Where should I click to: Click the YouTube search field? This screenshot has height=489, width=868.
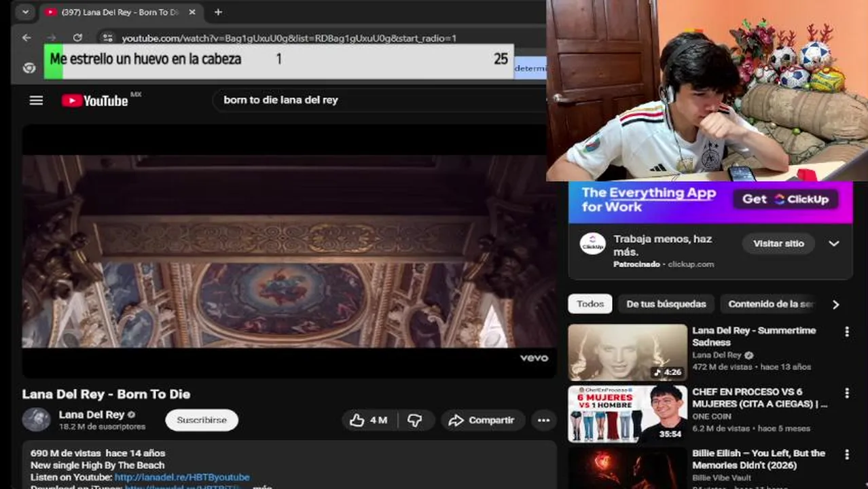click(x=380, y=100)
